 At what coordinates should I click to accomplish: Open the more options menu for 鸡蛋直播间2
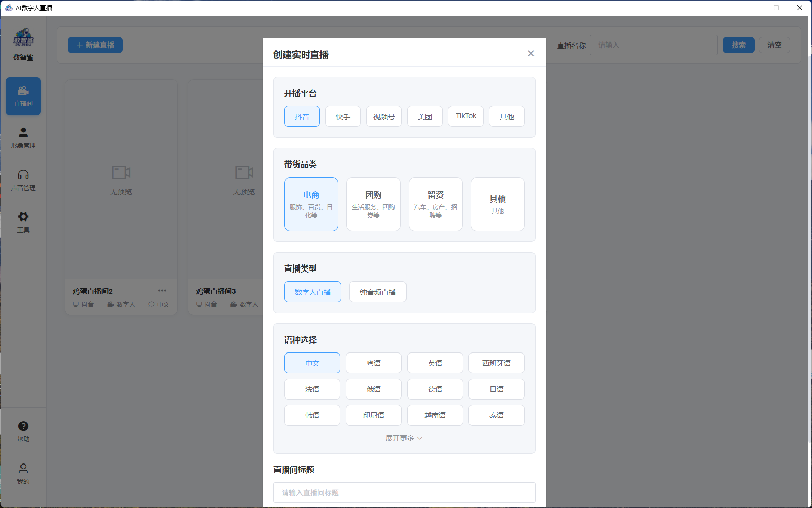coord(162,291)
